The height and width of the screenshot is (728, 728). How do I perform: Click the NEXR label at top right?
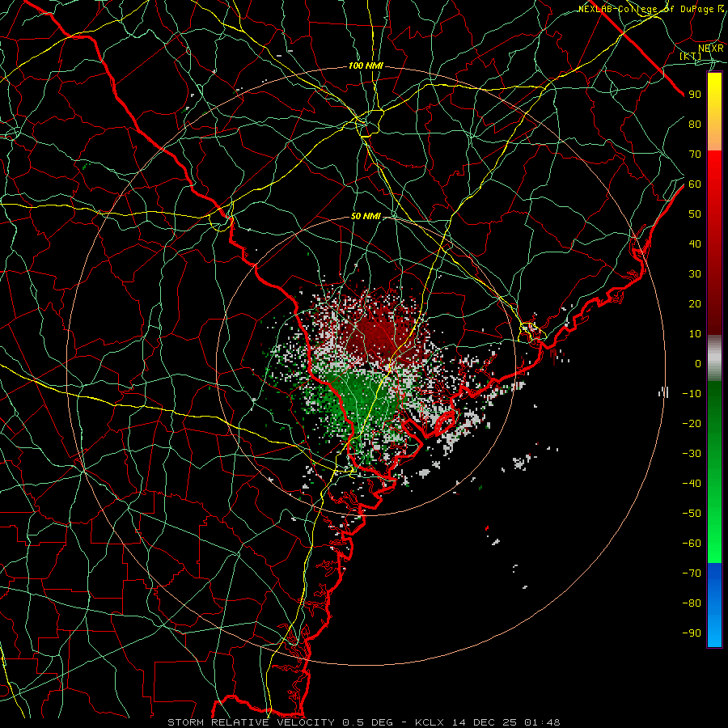tap(711, 48)
